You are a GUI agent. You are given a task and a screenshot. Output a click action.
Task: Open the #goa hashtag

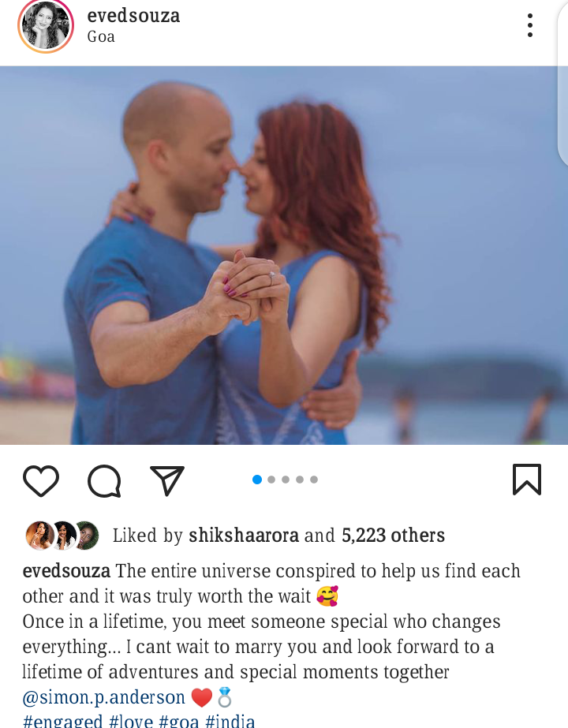click(x=178, y=721)
